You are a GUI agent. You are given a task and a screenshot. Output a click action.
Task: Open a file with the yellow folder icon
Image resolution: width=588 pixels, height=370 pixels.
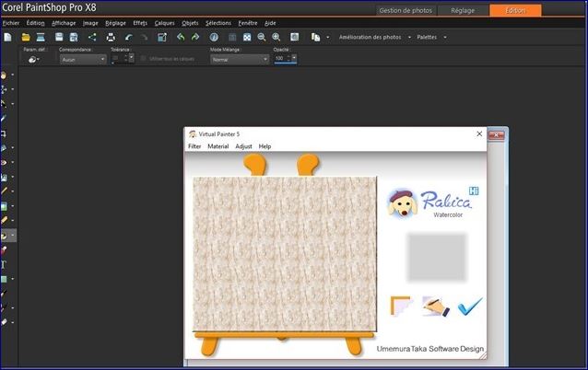pos(26,37)
